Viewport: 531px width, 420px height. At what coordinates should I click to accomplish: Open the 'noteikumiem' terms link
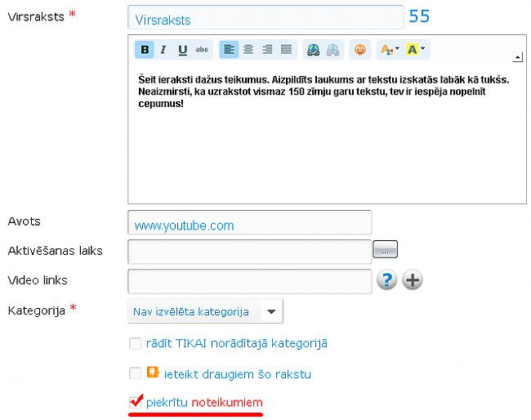point(227,402)
